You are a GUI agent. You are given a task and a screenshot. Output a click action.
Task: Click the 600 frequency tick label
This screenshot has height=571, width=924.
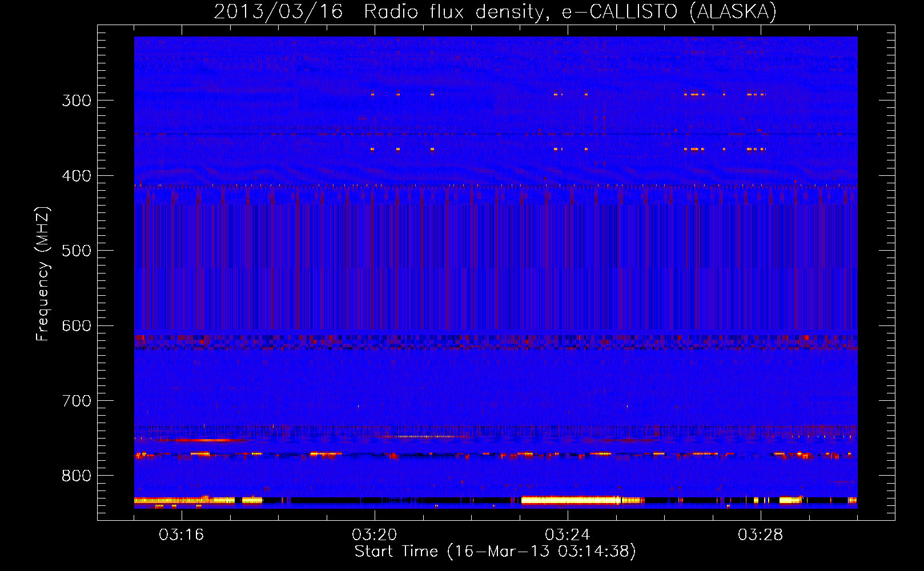(77, 326)
